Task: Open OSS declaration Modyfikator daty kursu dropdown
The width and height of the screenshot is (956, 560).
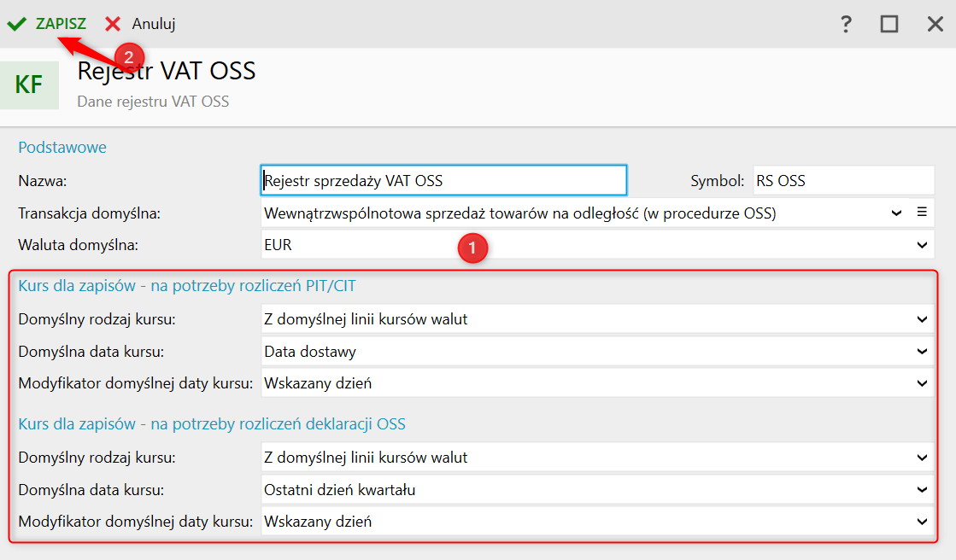Action: coord(922,521)
